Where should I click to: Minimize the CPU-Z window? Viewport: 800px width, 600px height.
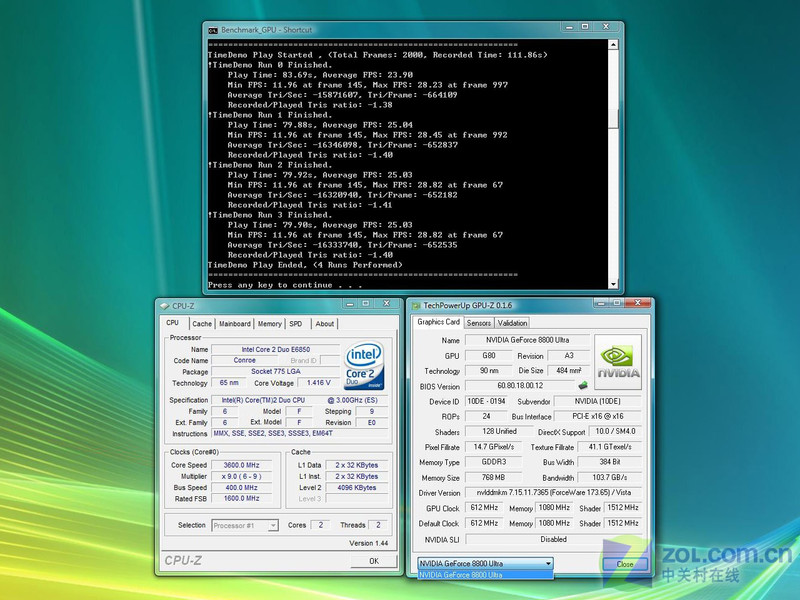coord(351,304)
